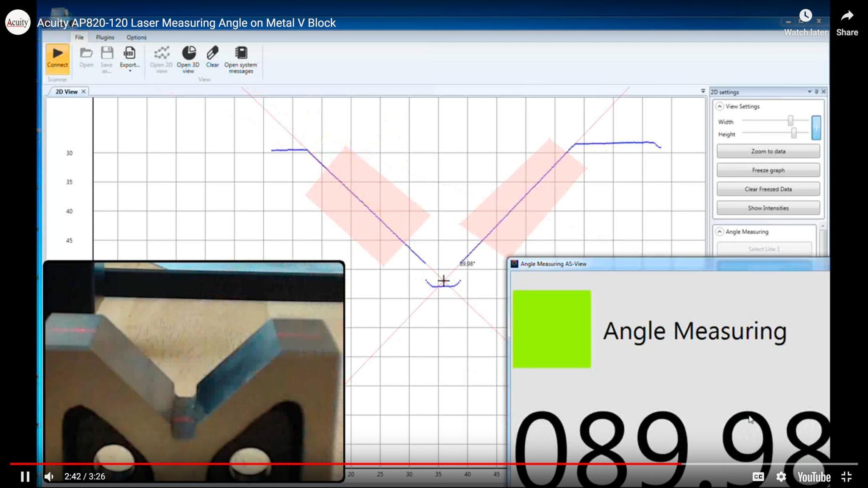
Task: Collapse the Angle Measuring section
Action: [x=721, y=232]
